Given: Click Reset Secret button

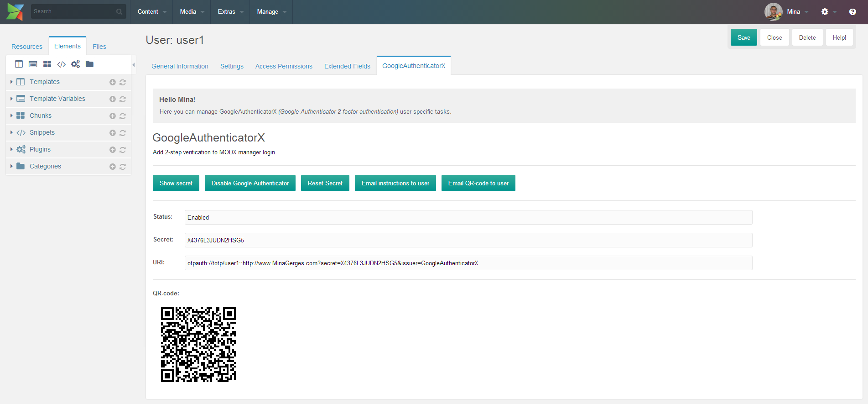Looking at the screenshot, I should click(325, 183).
